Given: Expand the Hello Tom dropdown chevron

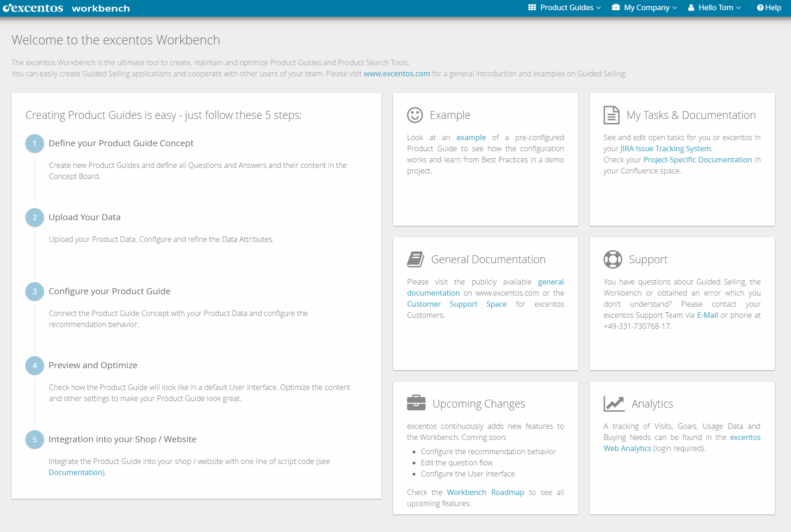Looking at the screenshot, I should 738,8.
